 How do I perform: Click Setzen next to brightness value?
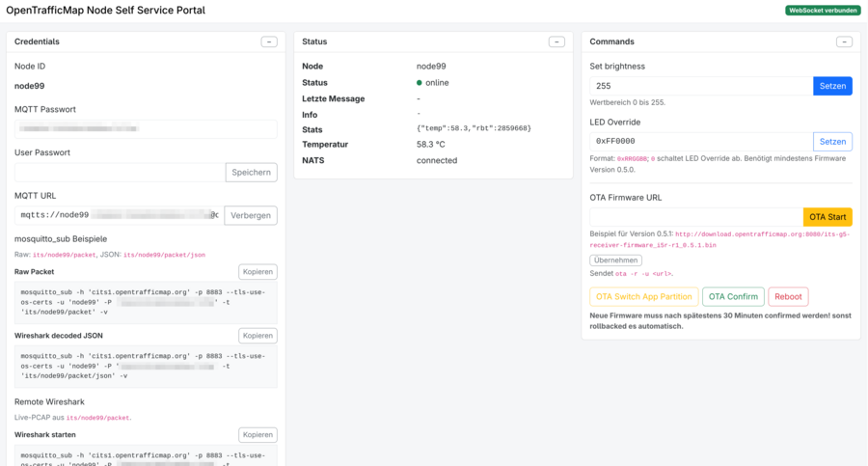tap(832, 86)
